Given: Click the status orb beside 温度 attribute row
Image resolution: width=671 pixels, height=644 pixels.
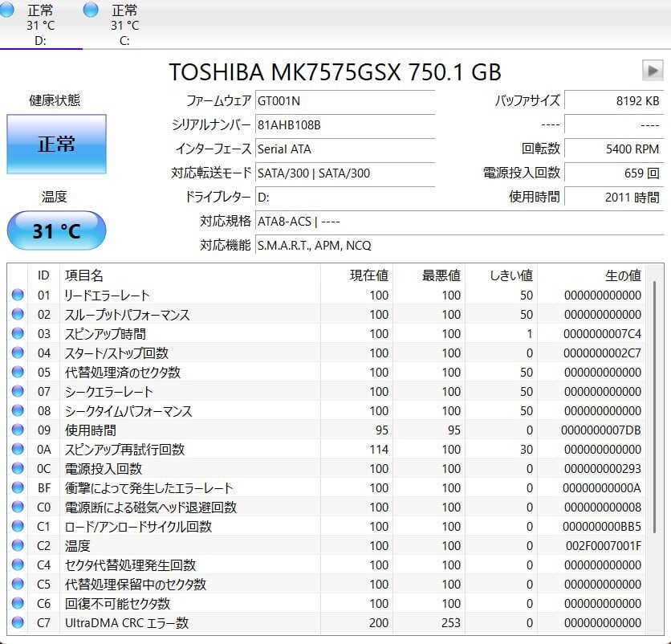Looking at the screenshot, I should (18, 546).
